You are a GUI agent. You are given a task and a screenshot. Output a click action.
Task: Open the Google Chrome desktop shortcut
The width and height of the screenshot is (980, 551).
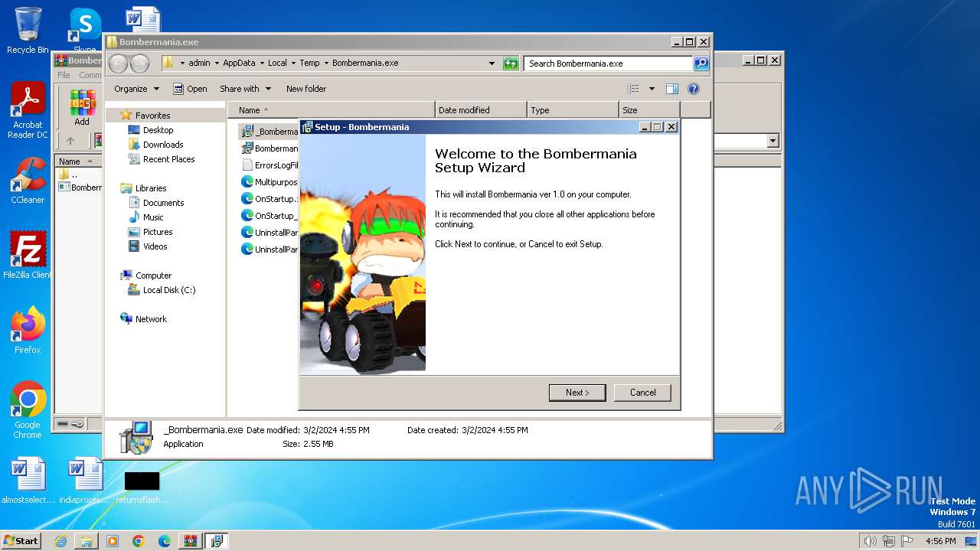click(x=28, y=410)
